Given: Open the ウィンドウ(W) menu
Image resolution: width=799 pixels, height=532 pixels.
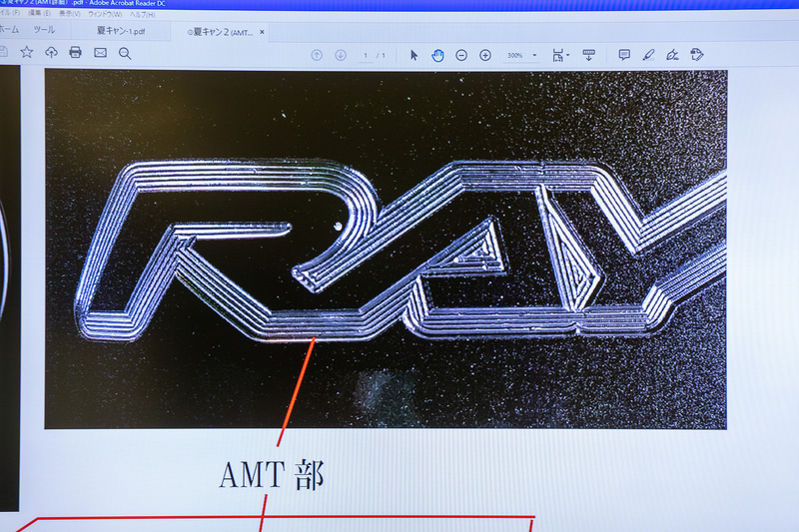Looking at the screenshot, I should point(105,14).
